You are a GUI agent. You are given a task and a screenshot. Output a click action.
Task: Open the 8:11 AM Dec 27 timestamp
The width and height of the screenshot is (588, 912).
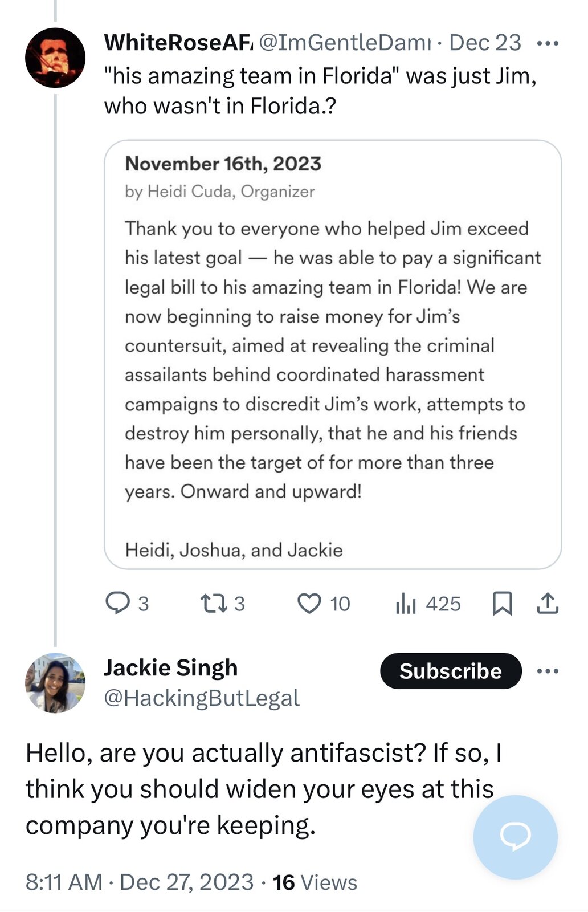pyautogui.click(x=140, y=882)
